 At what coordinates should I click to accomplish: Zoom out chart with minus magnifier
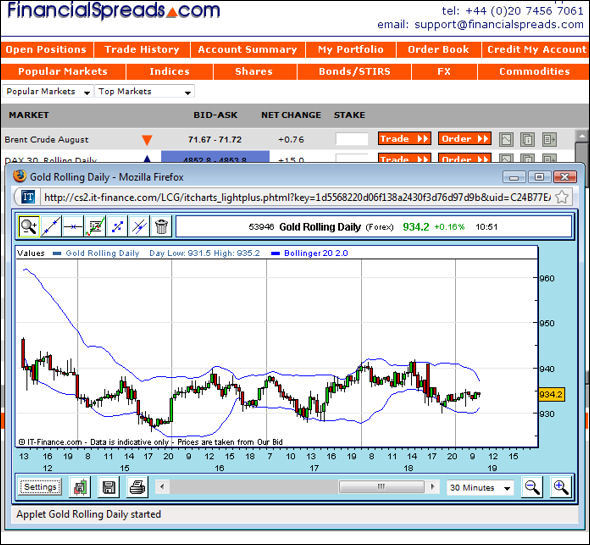tap(532, 487)
